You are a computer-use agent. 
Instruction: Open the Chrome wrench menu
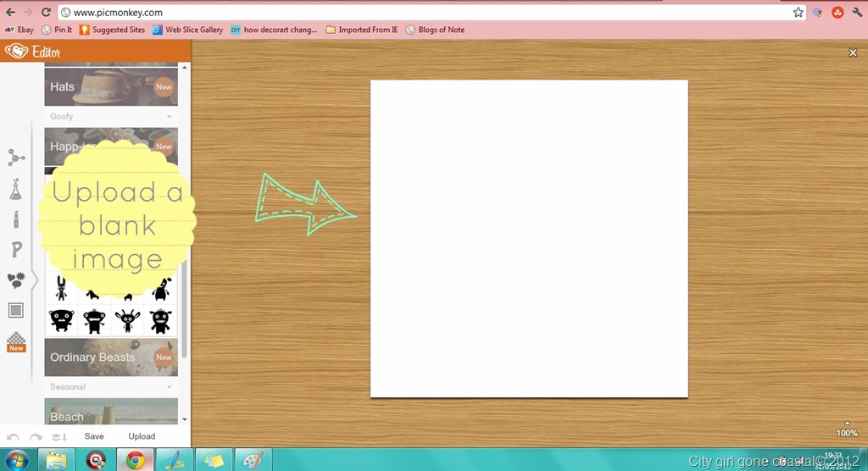coord(857,12)
